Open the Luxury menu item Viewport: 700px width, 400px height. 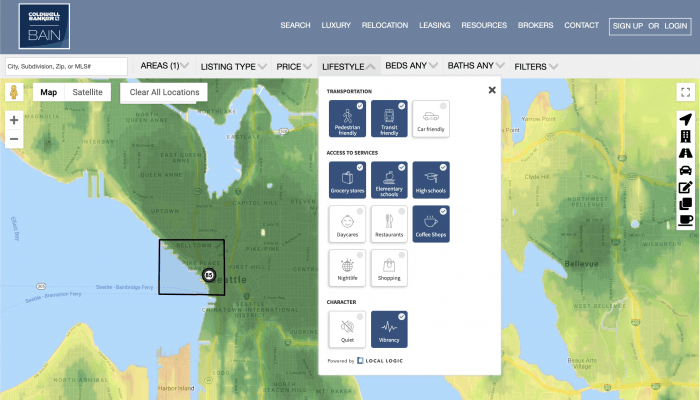tap(335, 25)
